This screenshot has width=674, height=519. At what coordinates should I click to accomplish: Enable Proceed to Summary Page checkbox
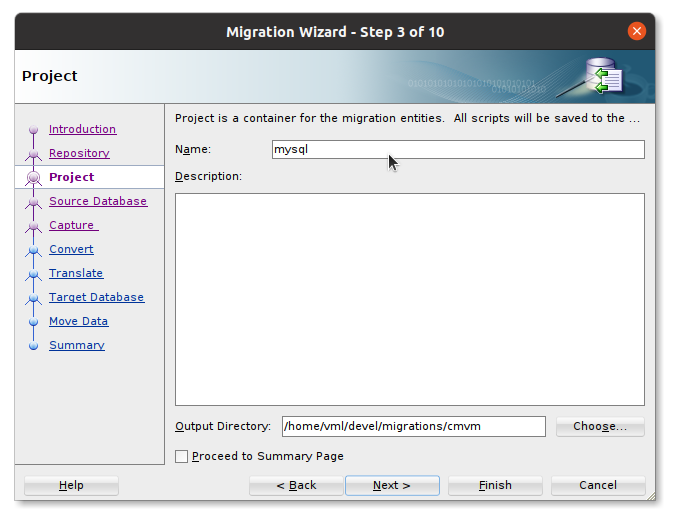(181, 456)
